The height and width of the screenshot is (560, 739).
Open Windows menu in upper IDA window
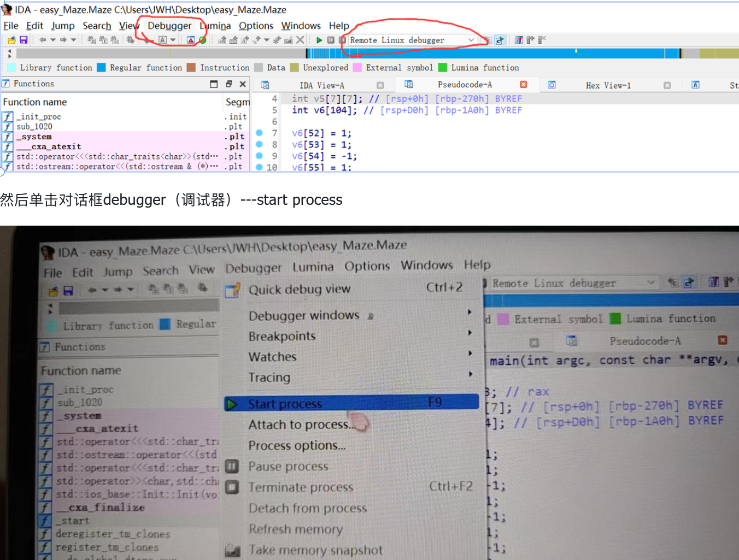point(301,26)
